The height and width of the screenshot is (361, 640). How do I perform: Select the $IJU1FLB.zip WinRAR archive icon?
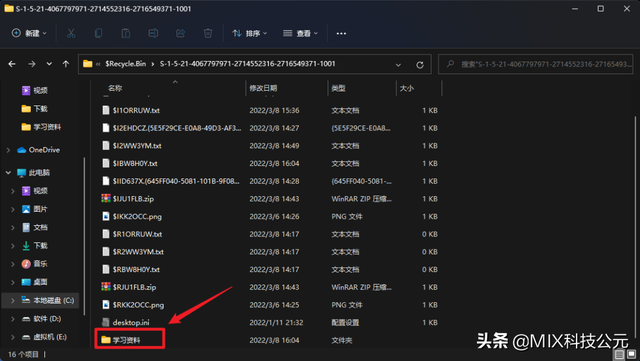106,198
